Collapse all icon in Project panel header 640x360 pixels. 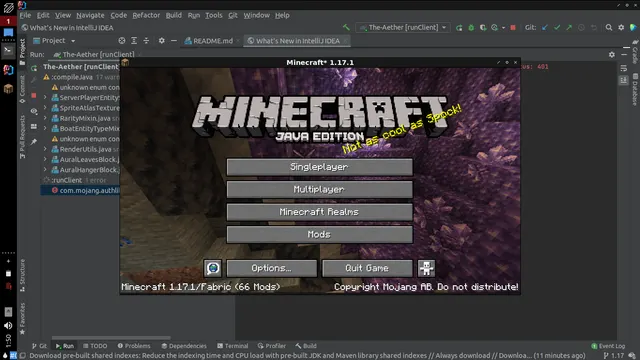click(146, 40)
